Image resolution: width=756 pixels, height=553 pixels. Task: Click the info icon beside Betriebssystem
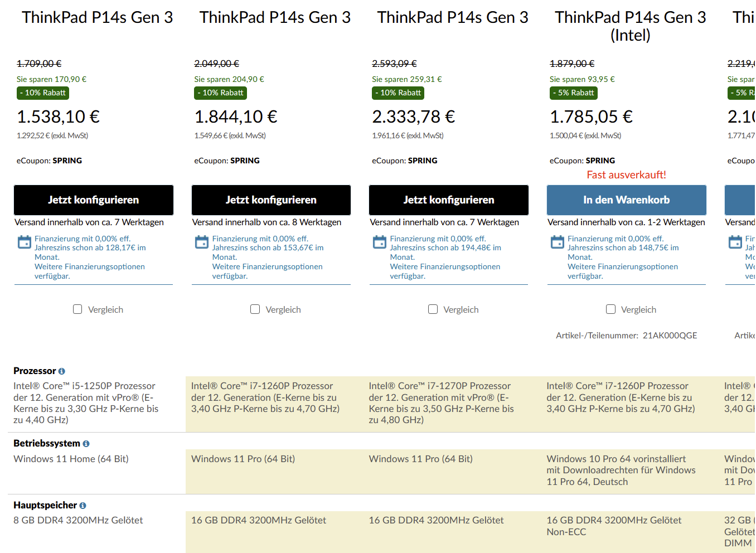pyautogui.click(x=86, y=444)
